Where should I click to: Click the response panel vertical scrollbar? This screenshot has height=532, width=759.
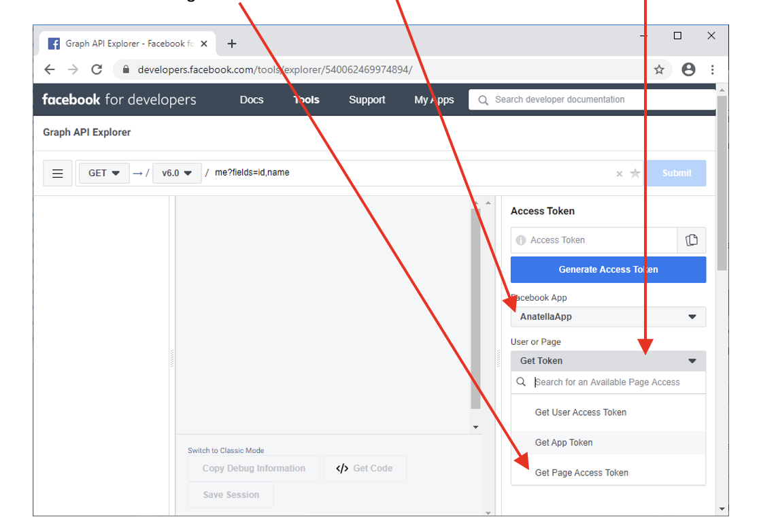(x=475, y=306)
